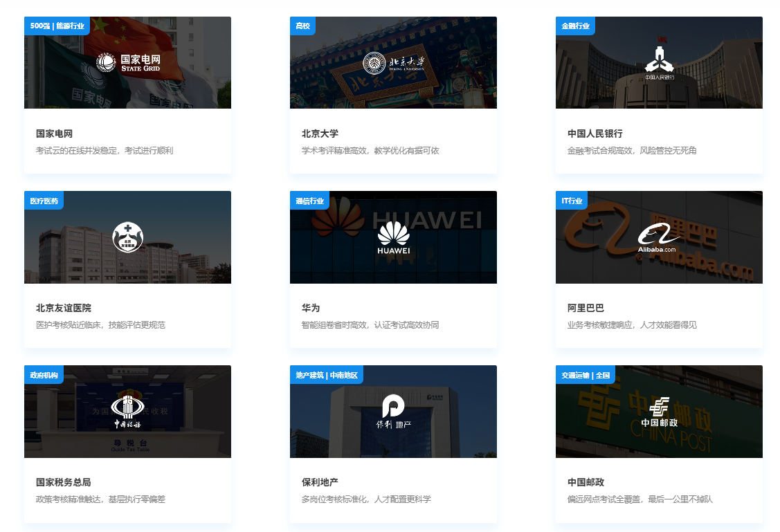Click the 保利地产 description text
This screenshot has height=532, width=780.
[365, 499]
